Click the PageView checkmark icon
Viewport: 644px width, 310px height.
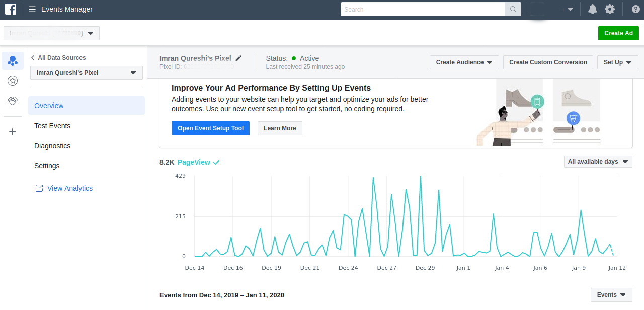(216, 162)
